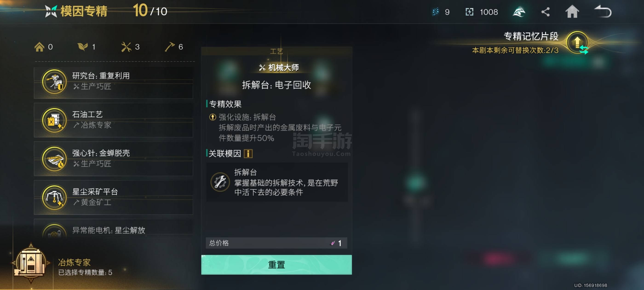Viewport: 644px width, 290px height.
Task: Click the 重置 reset button
Action: click(276, 265)
